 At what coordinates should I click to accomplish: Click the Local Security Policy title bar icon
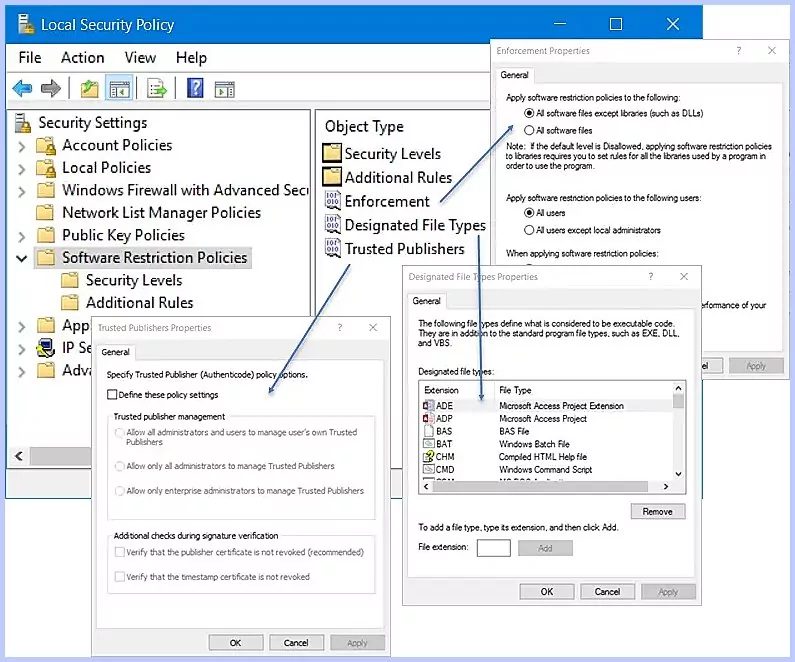[26, 24]
